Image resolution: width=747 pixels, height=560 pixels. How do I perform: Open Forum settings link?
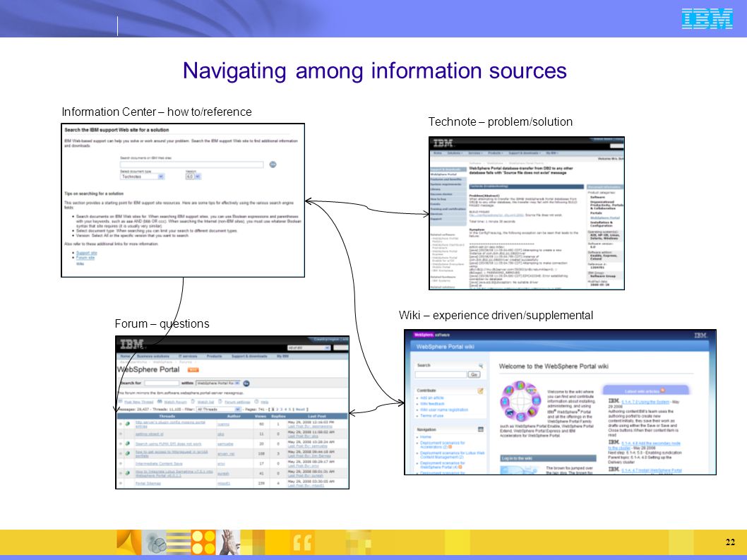pyautogui.click(x=237, y=403)
